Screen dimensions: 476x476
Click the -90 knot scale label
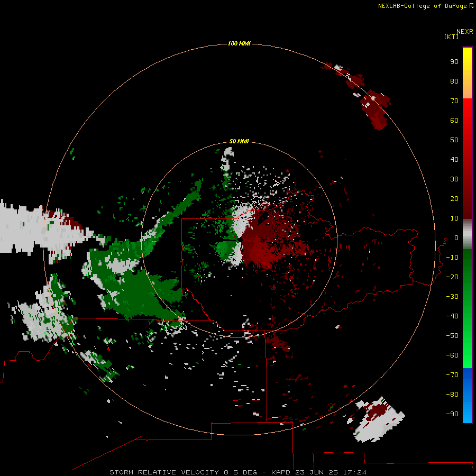(452, 414)
